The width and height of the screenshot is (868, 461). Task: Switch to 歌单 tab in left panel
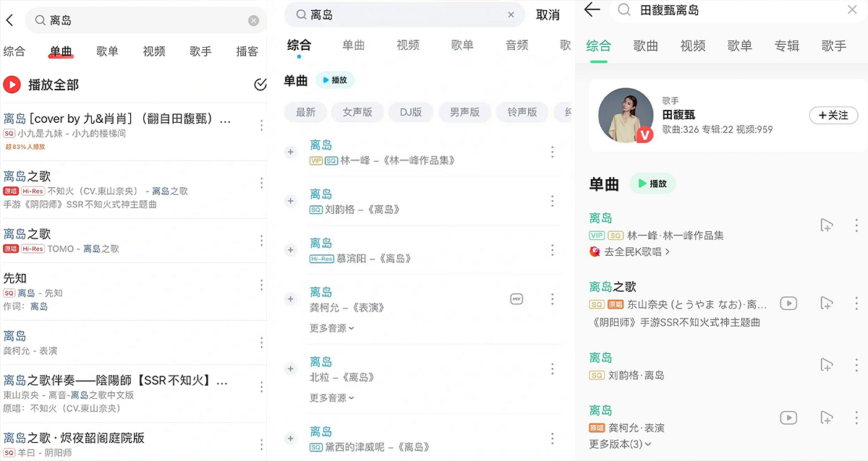coord(107,51)
